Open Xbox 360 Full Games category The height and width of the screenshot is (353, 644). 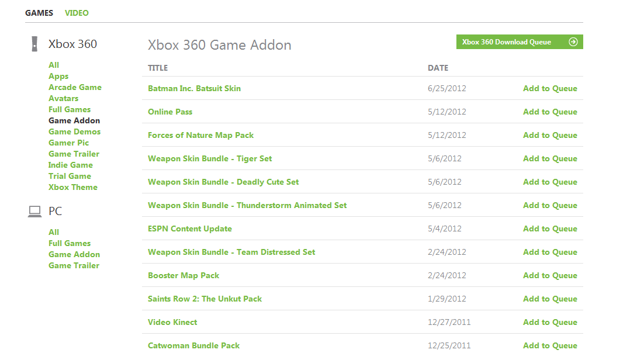[x=70, y=109]
